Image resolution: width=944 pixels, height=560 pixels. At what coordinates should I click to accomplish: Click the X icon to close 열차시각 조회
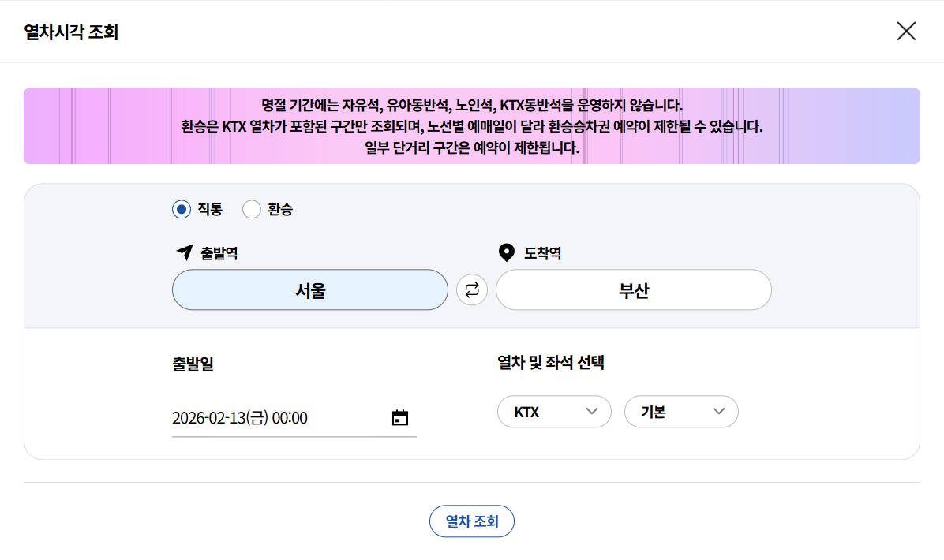pos(906,31)
